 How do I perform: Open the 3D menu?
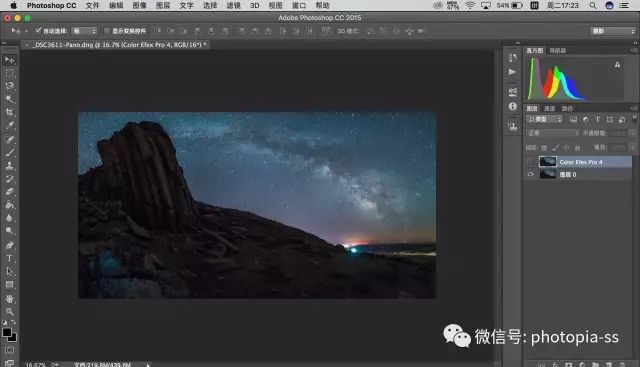[254, 5]
